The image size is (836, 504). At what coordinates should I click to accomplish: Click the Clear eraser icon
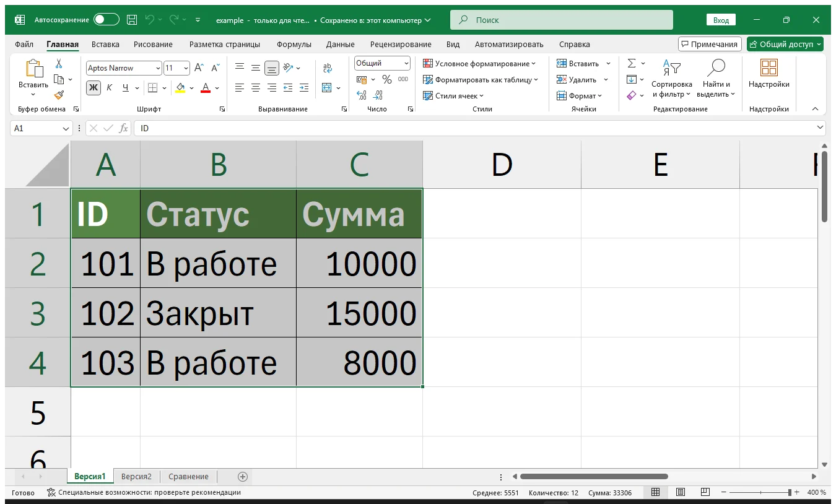point(632,95)
